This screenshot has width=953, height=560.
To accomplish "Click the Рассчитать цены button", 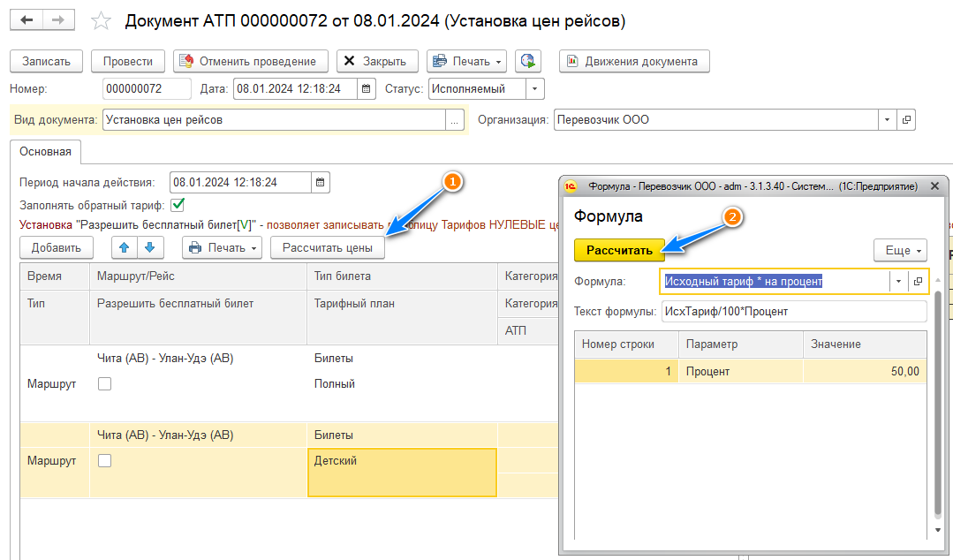I will pyautogui.click(x=327, y=248).
